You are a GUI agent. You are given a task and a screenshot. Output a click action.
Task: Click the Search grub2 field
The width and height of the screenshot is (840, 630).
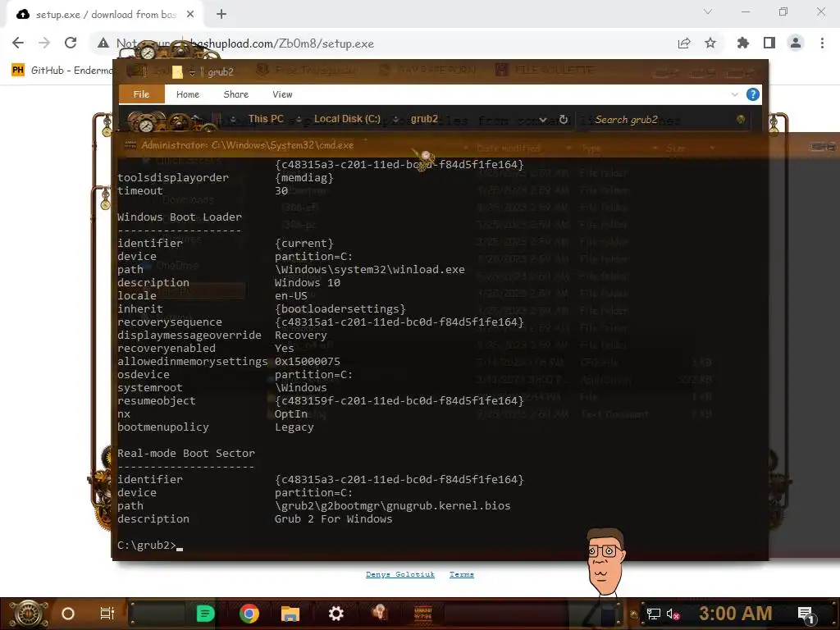tap(662, 120)
